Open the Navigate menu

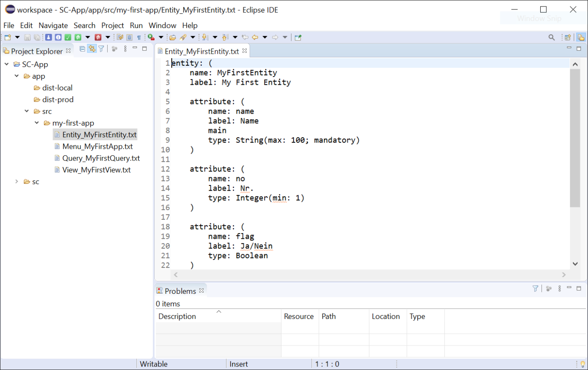coord(53,25)
